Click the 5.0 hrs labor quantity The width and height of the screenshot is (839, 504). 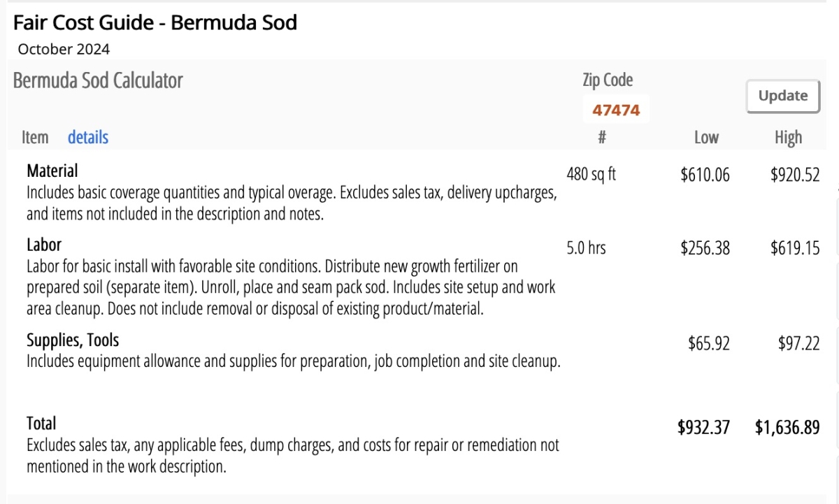pyautogui.click(x=586, y=247)
